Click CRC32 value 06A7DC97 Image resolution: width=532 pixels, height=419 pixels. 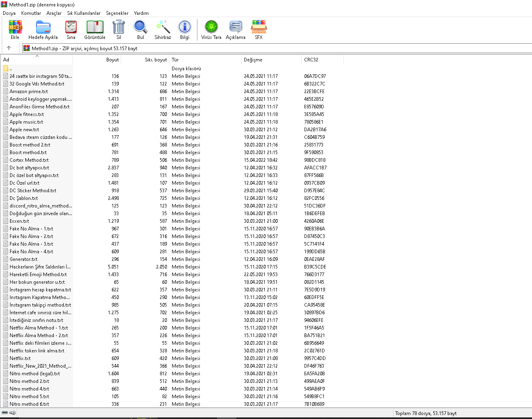click(x=315, y=76)
